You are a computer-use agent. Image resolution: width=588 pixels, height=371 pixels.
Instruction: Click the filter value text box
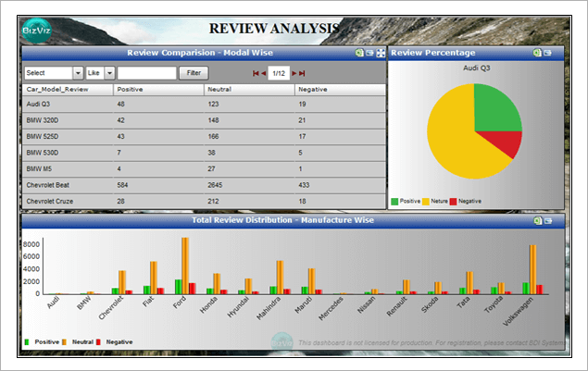click(x=147, y=73)
